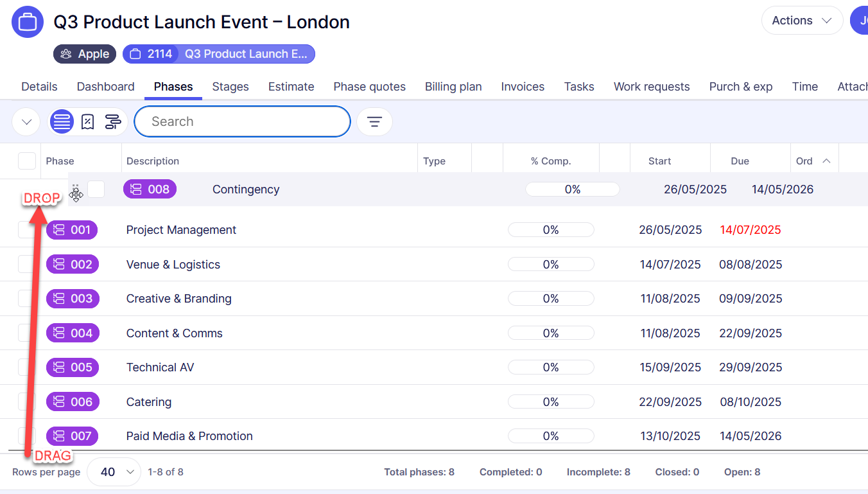Expand the chevron menu left of view icons
Viewport: 868px width, 494px height.
[26, 121]
